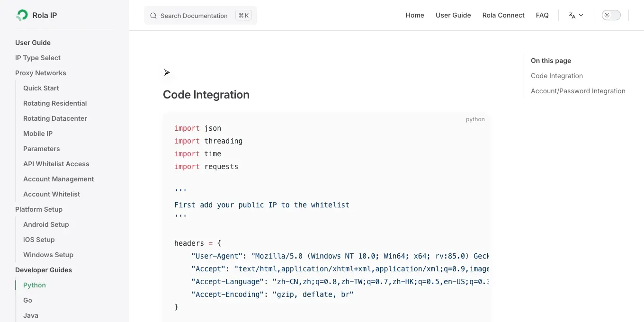This screenshot has width=644, height=322.
Task: Select User Guide in the sidebar
Action: [x=33, y=43]
